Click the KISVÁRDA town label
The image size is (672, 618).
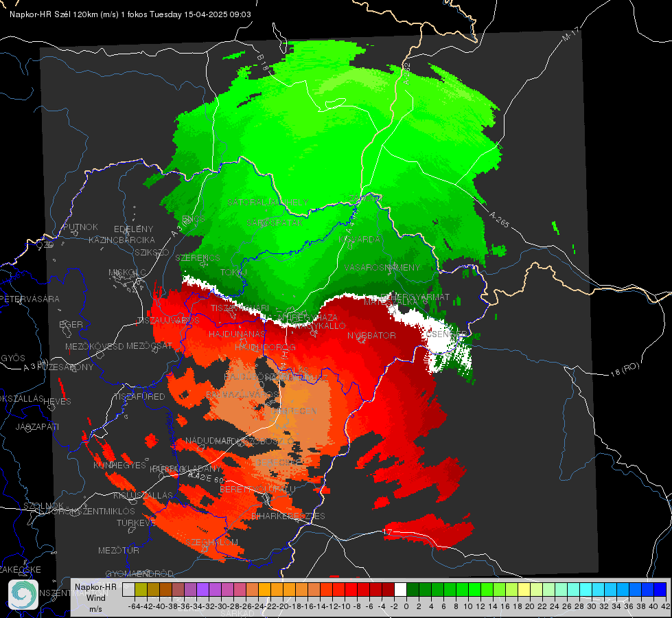360,240
